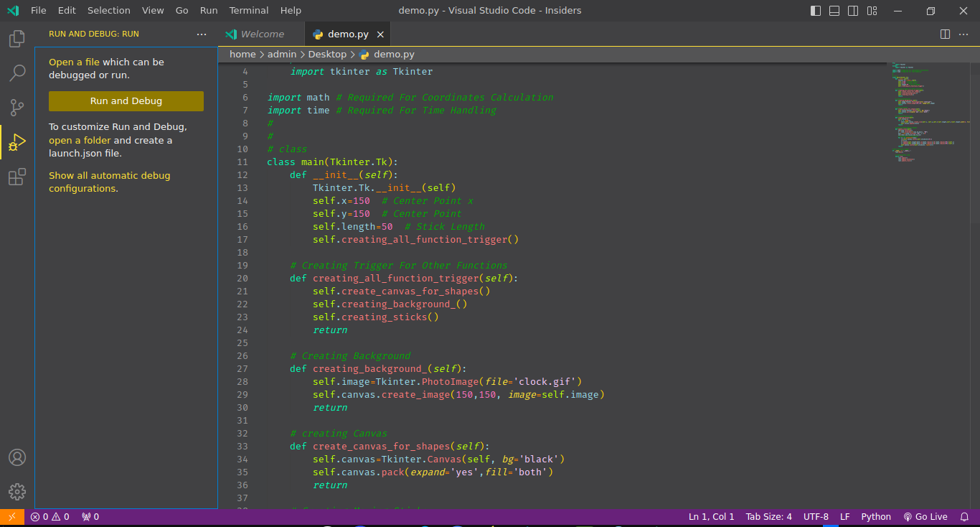Open the Terminal menu
The width and height of the screenshot is (980, 527).
(249, 11)
